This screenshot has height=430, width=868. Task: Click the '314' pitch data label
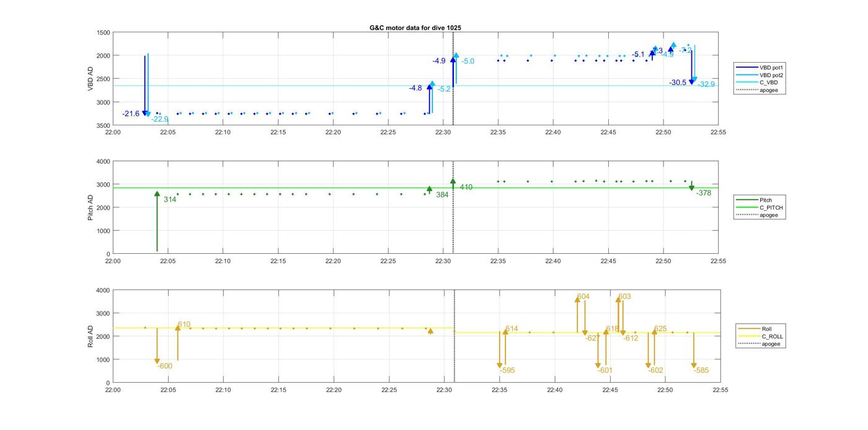[170, 200]
